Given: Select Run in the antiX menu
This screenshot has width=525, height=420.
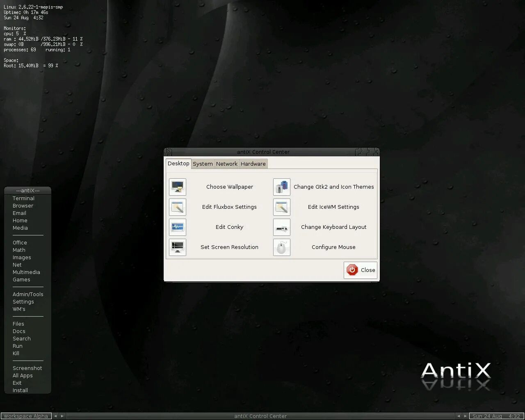Looking at the screenshot, I should point(18,346).
